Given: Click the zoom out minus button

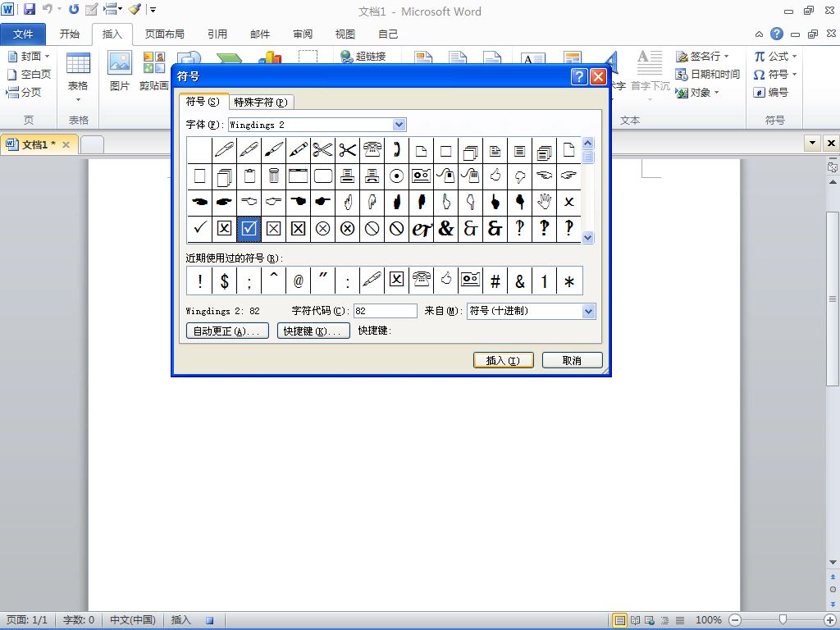Looking at the screenshot, I should [x=736, y=620].
